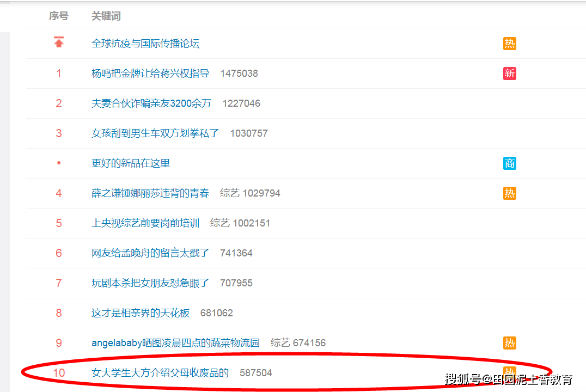The image size is (586, 392).
Task: Click rank number 10
Action: coord(59,372)
